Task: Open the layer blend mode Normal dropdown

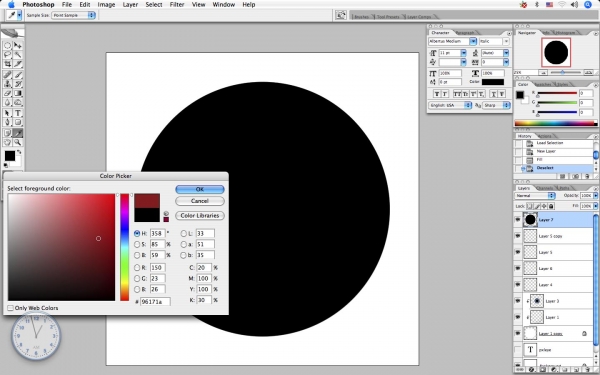Action: (x=535, y=196)
